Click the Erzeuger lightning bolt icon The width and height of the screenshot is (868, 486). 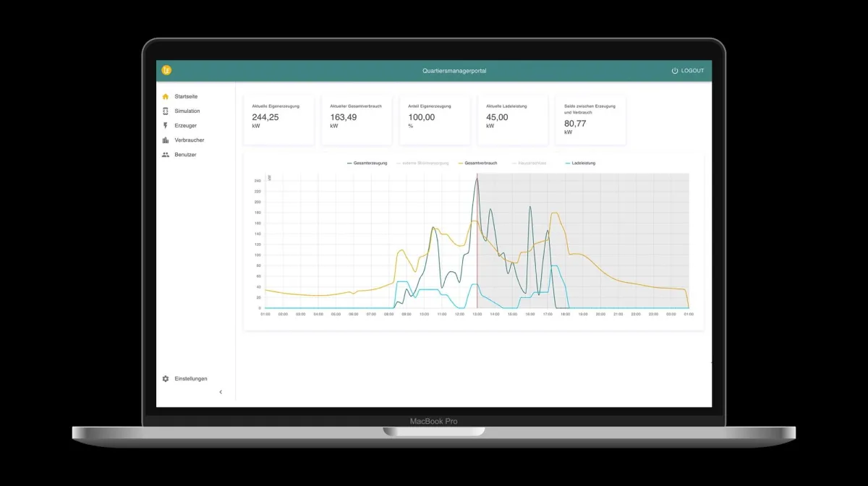(x=166, y=125)
